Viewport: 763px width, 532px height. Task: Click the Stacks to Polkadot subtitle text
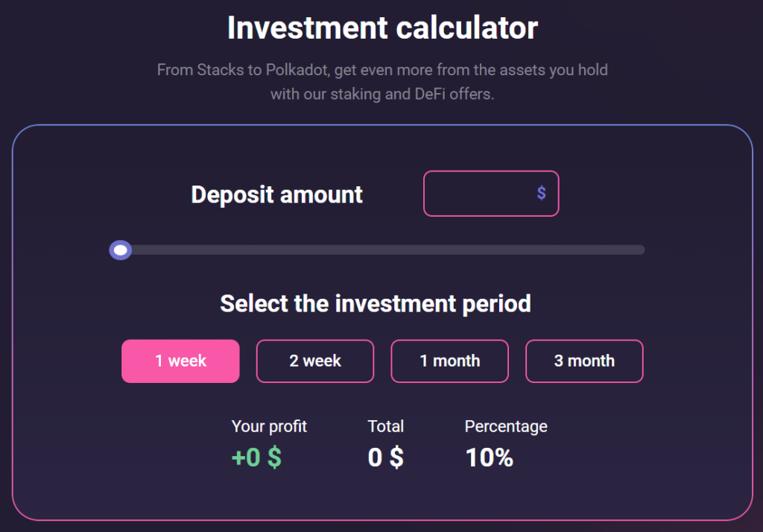[382, 70]
